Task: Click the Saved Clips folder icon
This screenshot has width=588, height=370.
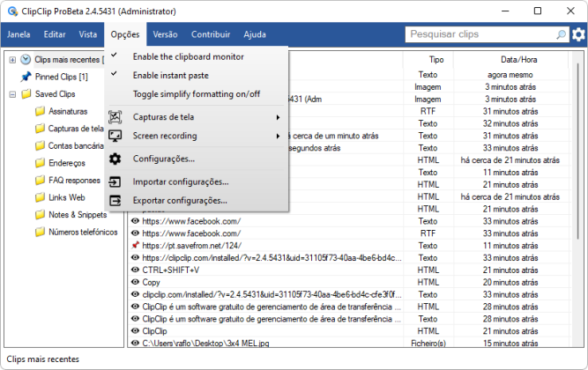Action: click(x=26, y=93)
